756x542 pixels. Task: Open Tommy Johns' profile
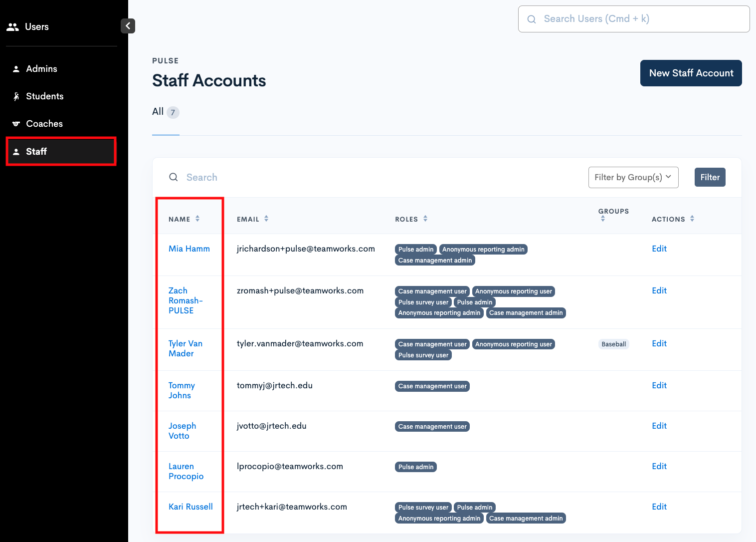182,390
